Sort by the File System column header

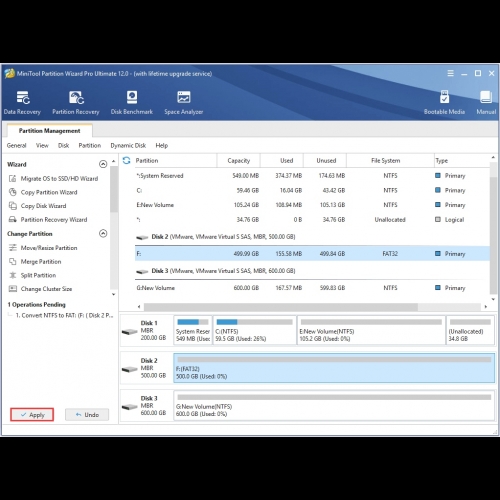pyautogui.click(x=390, y=161)
